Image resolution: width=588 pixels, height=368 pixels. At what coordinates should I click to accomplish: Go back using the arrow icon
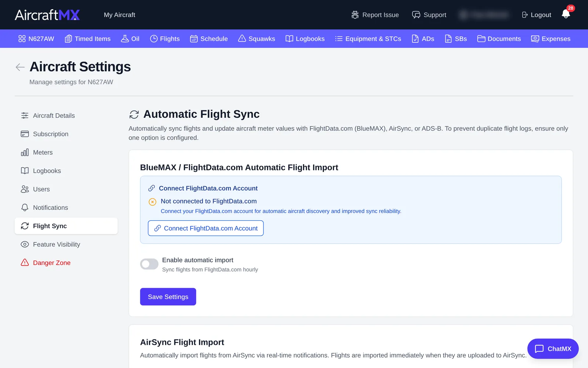(x=20, y=67)
